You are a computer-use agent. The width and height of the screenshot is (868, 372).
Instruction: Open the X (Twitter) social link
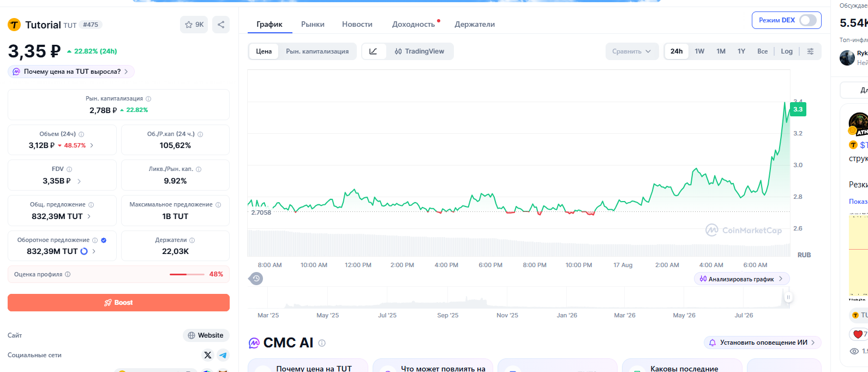(208, 355)
